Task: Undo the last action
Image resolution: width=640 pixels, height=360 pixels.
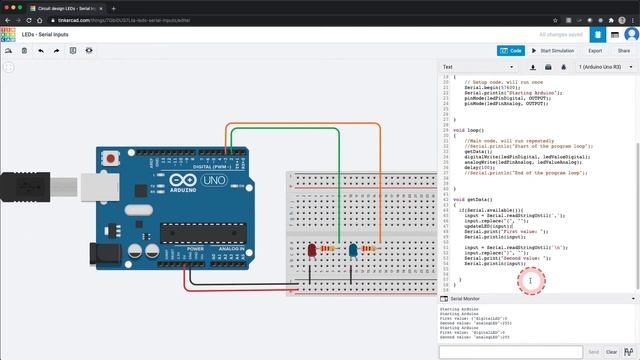Action: pyautogui.click(x=41, y=51)
